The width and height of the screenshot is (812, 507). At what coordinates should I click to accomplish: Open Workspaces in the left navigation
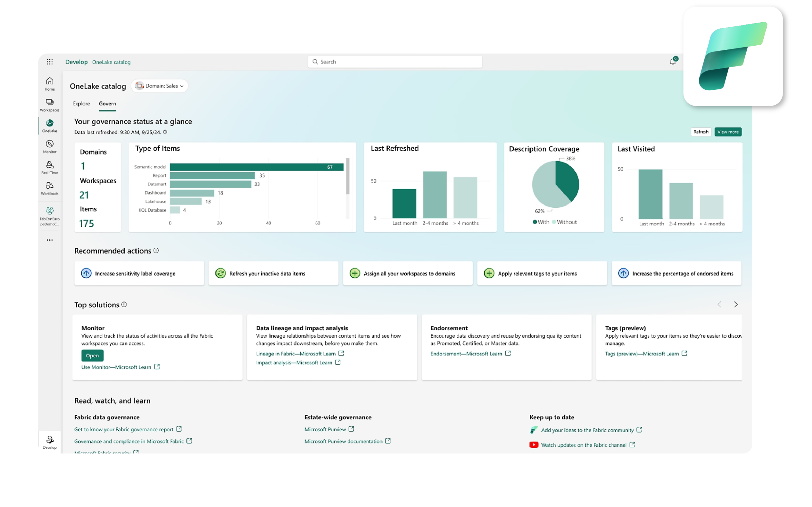[49, 105]
